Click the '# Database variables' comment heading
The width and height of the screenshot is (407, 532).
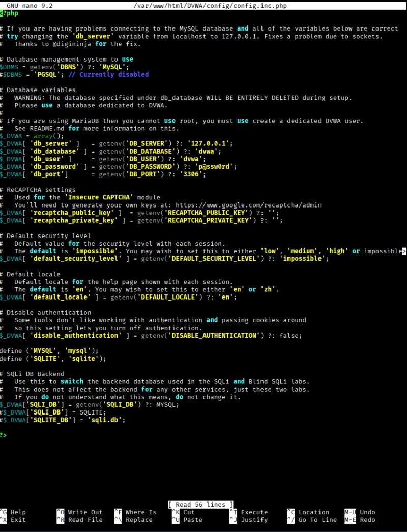pyautogui.click(x=38, y=90)
